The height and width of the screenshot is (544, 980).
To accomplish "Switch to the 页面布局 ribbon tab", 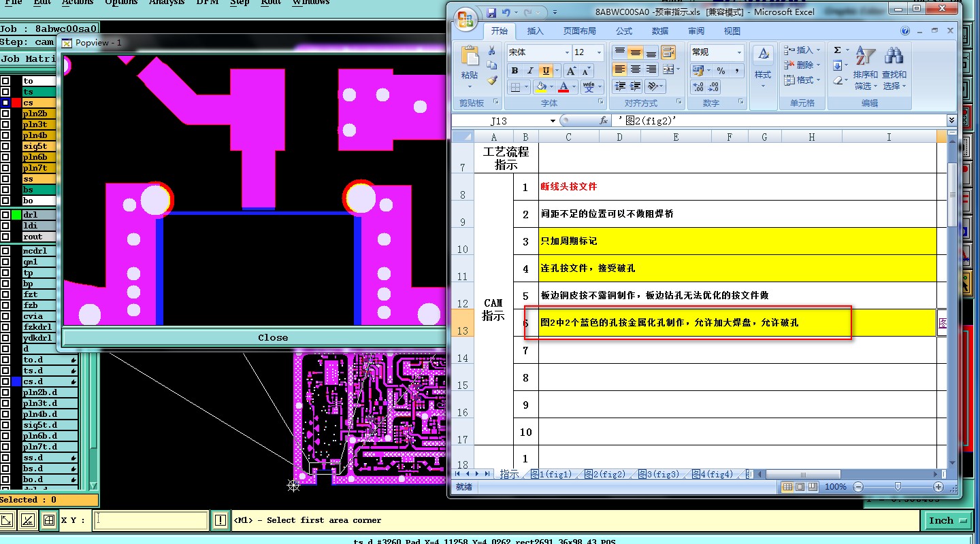I will [580, 31].
